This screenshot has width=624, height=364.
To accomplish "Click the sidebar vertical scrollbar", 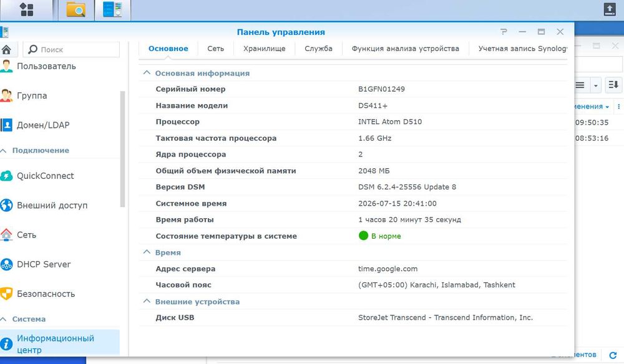I will coord(122,149).
